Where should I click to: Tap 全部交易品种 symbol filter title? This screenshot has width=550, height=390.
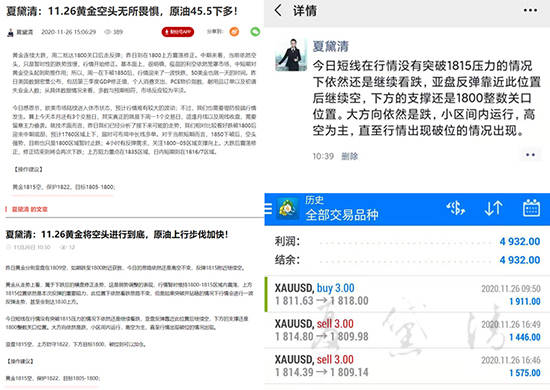342,215
